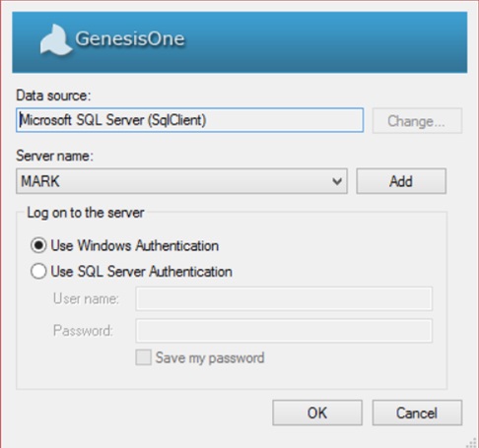This screenshot has width=479, height=448.
Task: Select the Use SQL Server Authentication option
Action: click(x=38, y=272)
